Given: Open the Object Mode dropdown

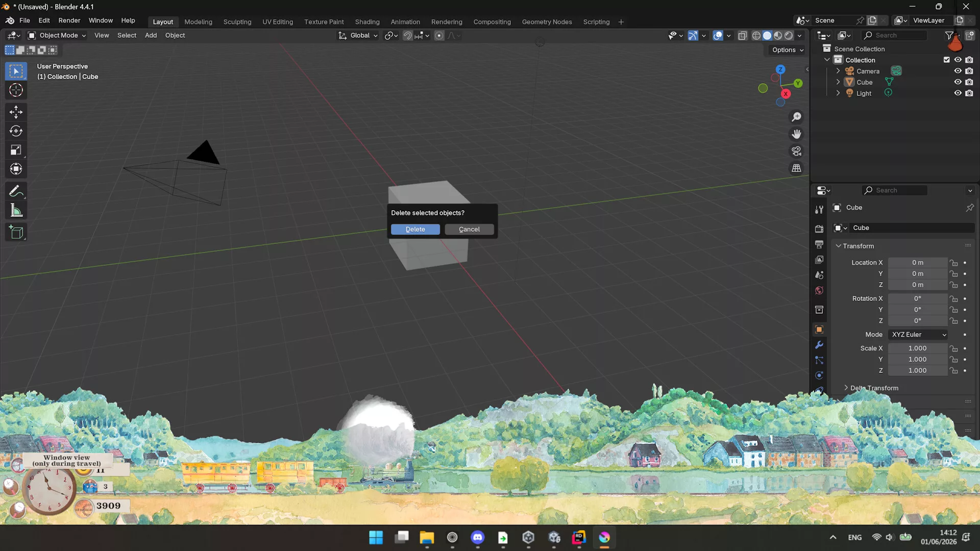Looking at the screenshot, I should 57,35.
